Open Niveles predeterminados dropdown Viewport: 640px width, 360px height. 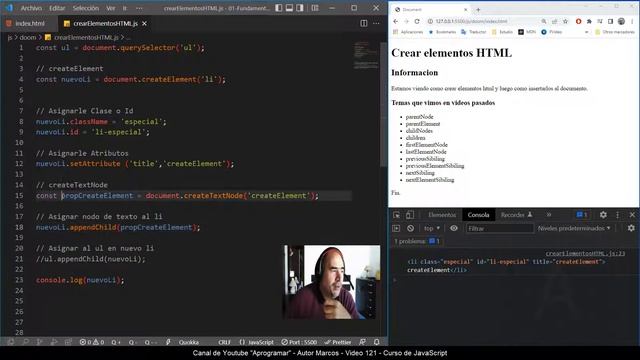[x=574, y=228]
